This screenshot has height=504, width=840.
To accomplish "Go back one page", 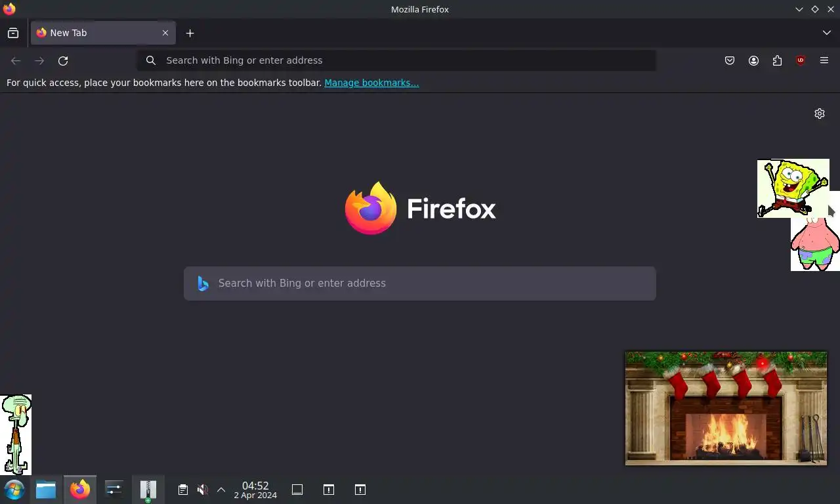I will (16, 60).
